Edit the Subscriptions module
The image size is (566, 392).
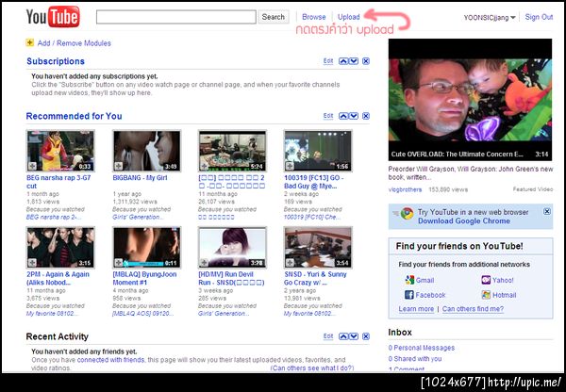(x=328, y=61)
